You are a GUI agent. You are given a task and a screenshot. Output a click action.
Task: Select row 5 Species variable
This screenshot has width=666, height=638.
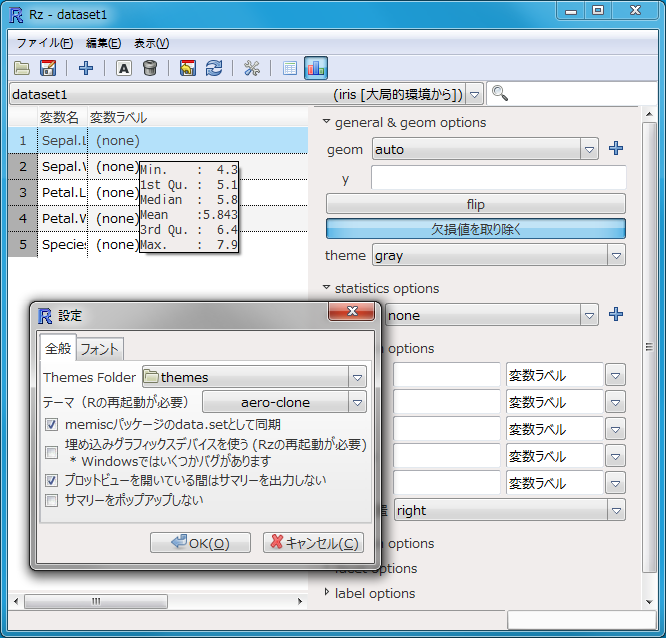pyautogui.click(x=158, y=244)
